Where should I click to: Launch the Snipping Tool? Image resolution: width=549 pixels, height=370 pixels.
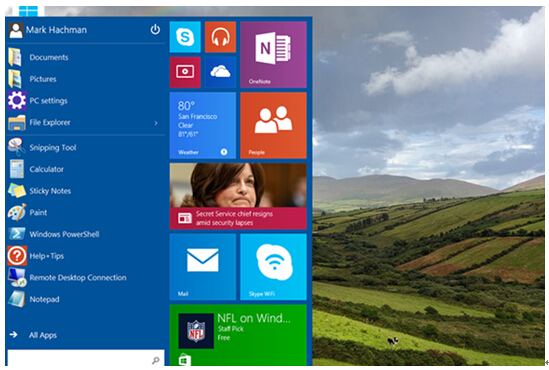click(86, 148)
